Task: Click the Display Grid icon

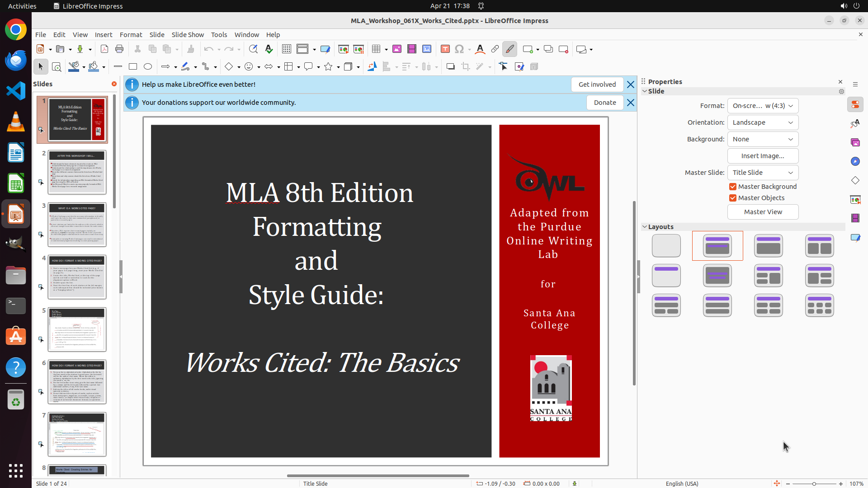Action: pos(287,49)
